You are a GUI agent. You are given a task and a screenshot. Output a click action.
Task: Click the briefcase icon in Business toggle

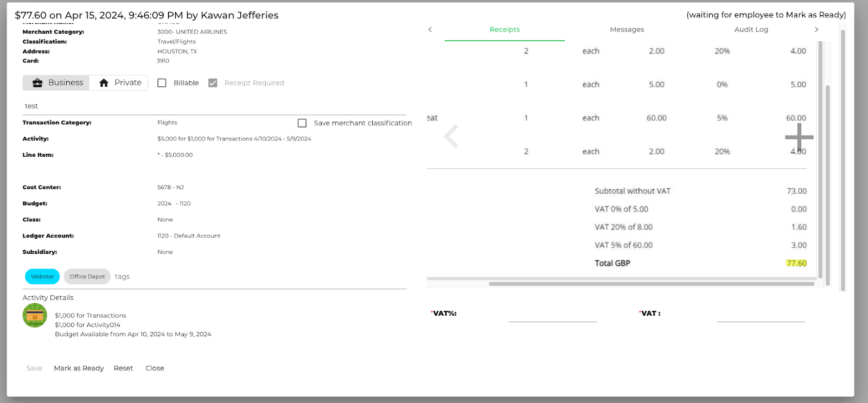tap(37, 83)
